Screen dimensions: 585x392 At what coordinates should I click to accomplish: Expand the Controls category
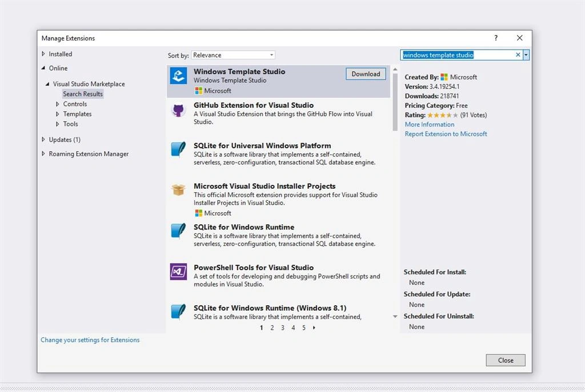pyautogui.click(x=58, y=104)
